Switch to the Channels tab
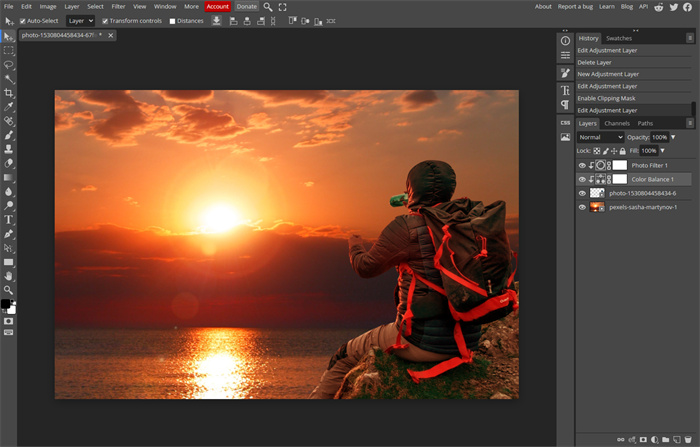700x447 pixels. tap(617, 123)
